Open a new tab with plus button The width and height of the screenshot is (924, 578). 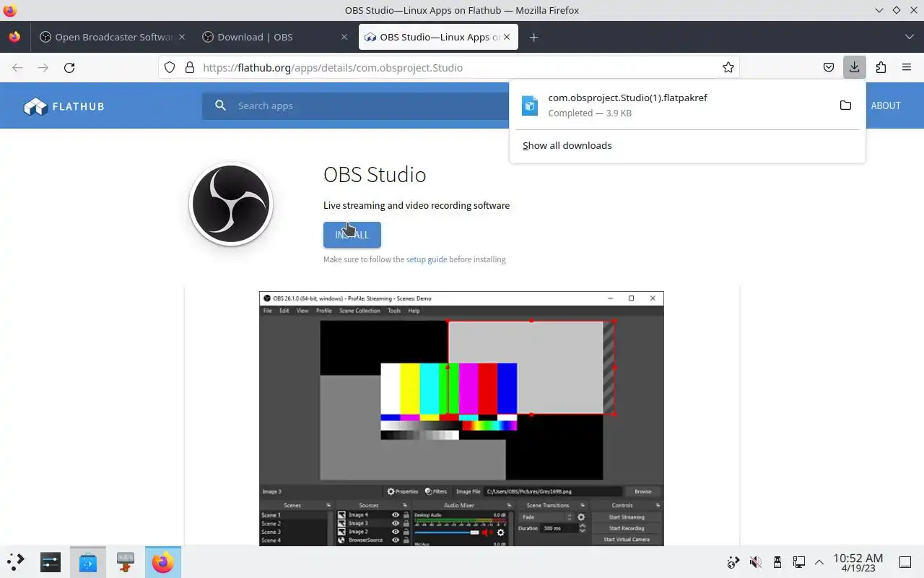(x=533, y=37)
